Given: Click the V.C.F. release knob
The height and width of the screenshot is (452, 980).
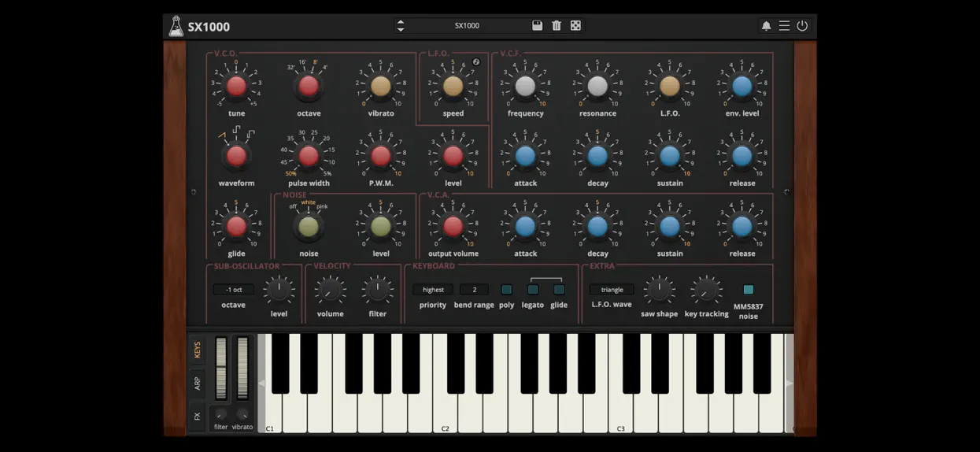Looking at the screenshot, I should [742, 156].
